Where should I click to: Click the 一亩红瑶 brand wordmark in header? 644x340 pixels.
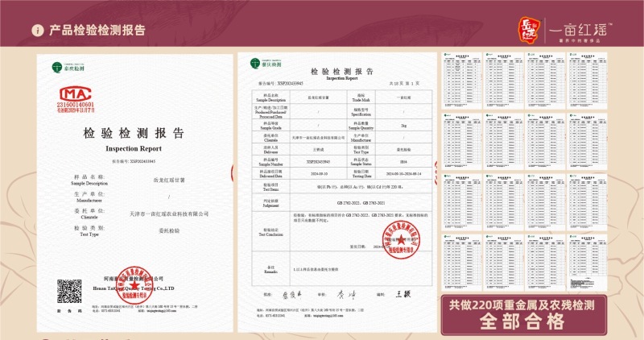coord(580,30)
